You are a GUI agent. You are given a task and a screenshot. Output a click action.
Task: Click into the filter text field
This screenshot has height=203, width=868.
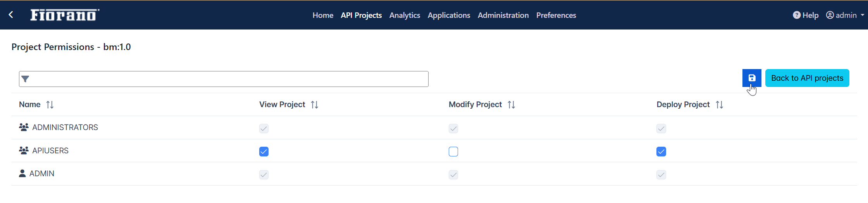point(224,79)
